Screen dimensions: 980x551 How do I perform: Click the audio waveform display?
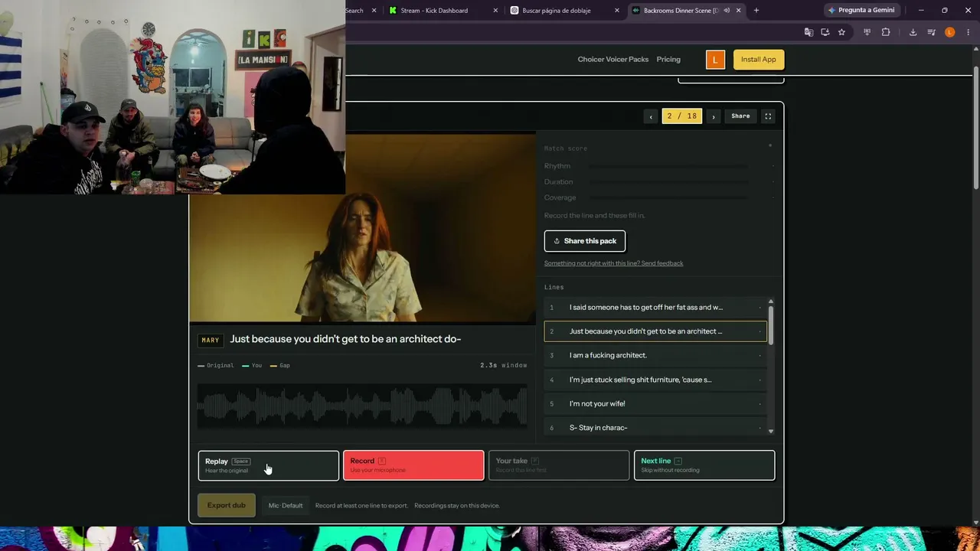(362, 406)
